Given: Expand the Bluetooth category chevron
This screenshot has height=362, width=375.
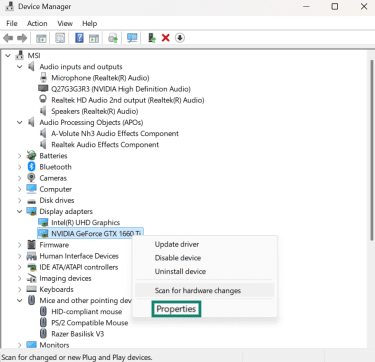Looking at the screenshot, I should pyautogui.click(x=20, y=167).
